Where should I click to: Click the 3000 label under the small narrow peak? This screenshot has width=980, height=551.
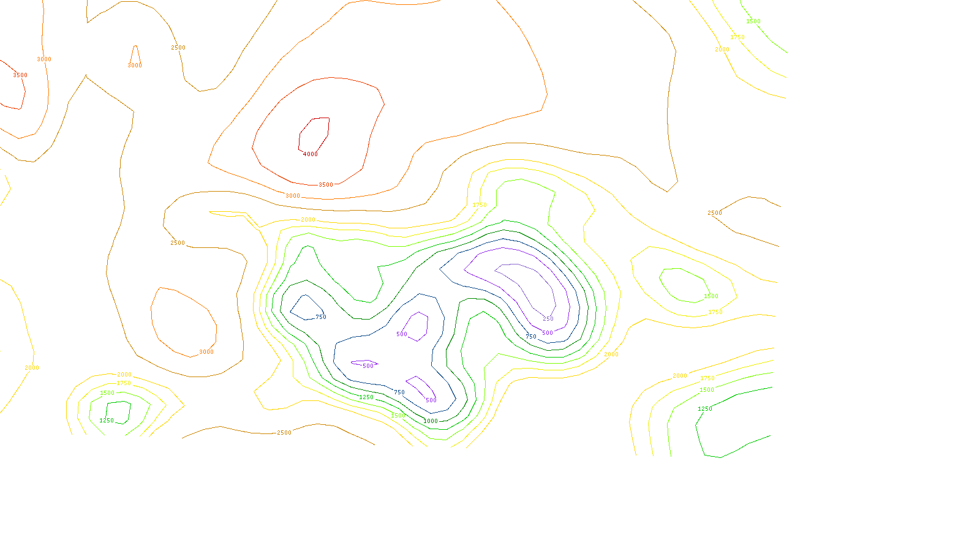[x=135, y=66]
